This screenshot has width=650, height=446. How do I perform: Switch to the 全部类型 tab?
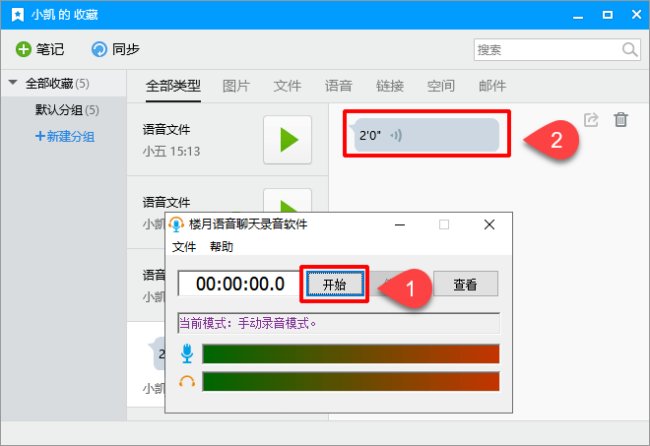(173, 86)
